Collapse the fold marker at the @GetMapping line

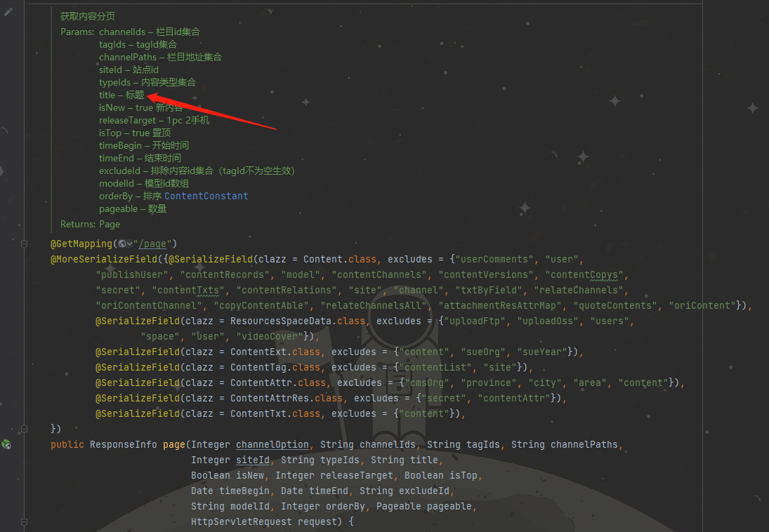(x=24, y=244)
